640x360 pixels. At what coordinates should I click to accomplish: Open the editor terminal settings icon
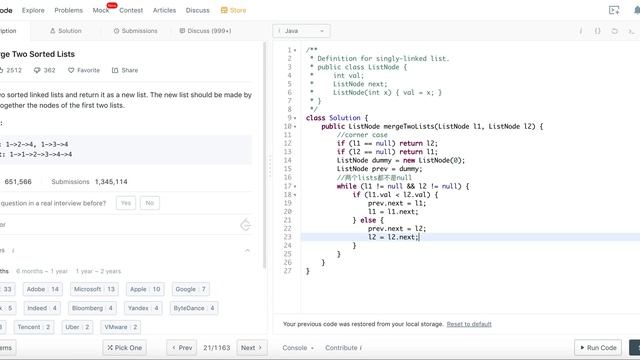[631, 31]
